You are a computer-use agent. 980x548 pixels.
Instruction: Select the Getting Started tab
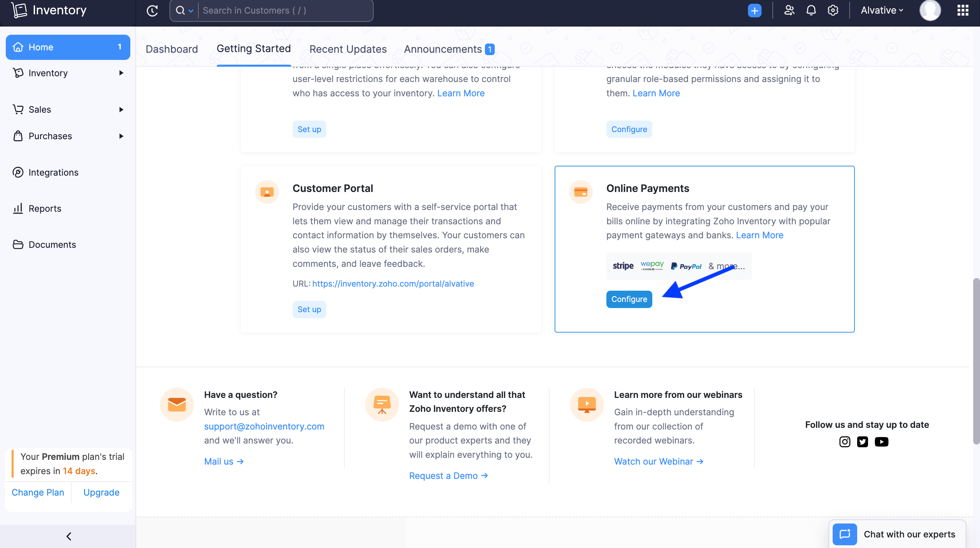[254, 48]
